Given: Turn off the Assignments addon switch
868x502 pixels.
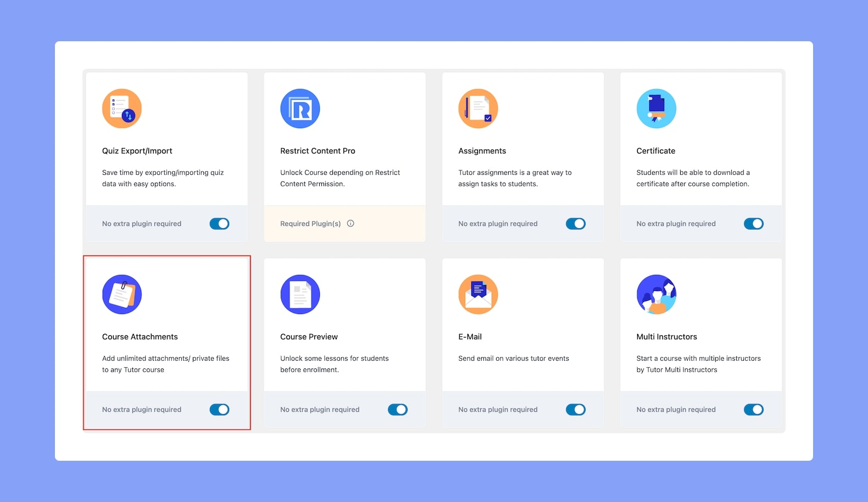Looking at the screenshot, I should [x=576, y=224].
